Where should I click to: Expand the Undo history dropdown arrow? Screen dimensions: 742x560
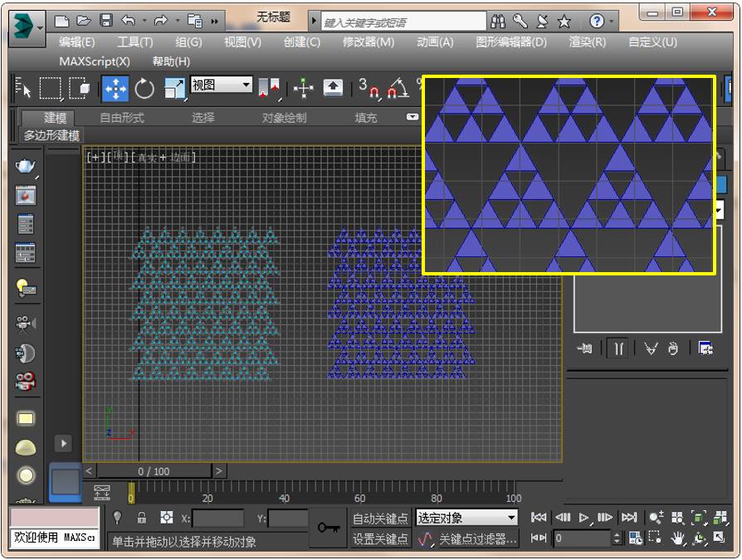(144, 21)
